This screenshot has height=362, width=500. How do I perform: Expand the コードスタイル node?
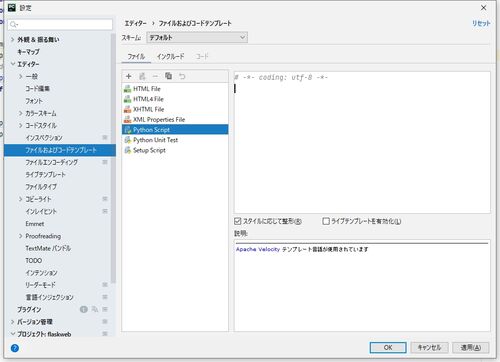coord(21,125)
